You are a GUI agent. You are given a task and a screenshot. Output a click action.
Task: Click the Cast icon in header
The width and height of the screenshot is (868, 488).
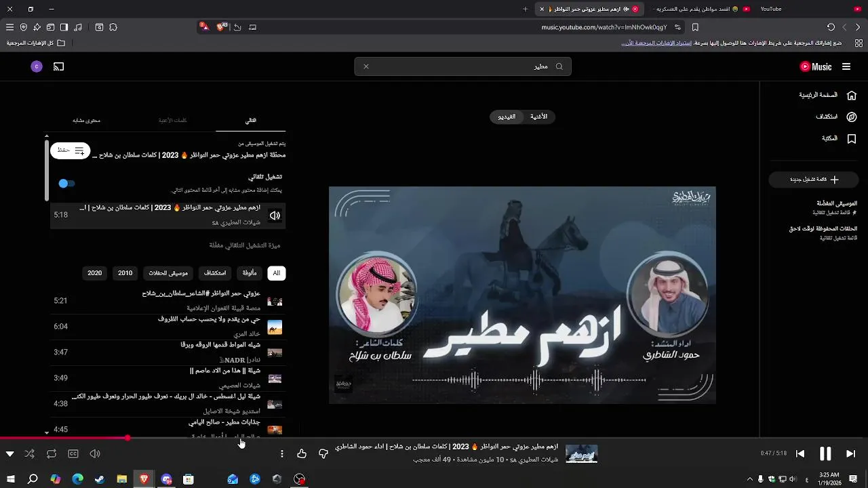click(x=58, y=66)
